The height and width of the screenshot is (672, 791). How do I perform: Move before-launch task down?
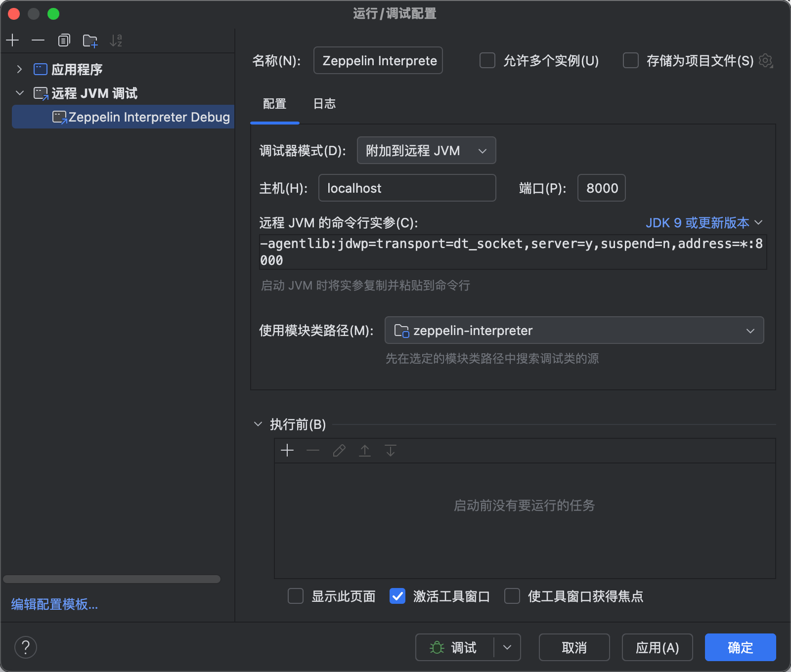click(391, 450)
